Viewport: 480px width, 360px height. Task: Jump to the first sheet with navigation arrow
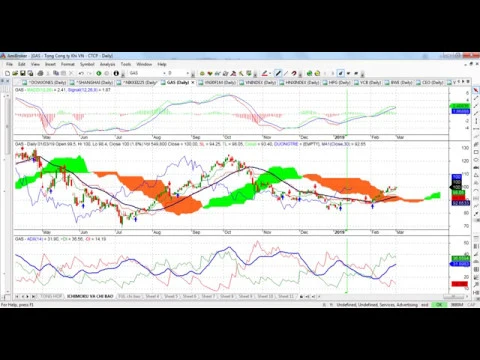[17, 296]
